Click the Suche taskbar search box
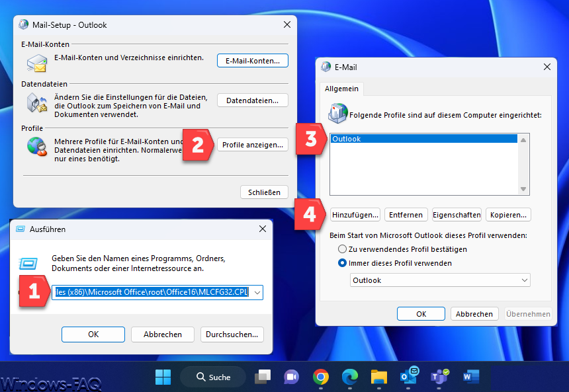 [213, 377]
